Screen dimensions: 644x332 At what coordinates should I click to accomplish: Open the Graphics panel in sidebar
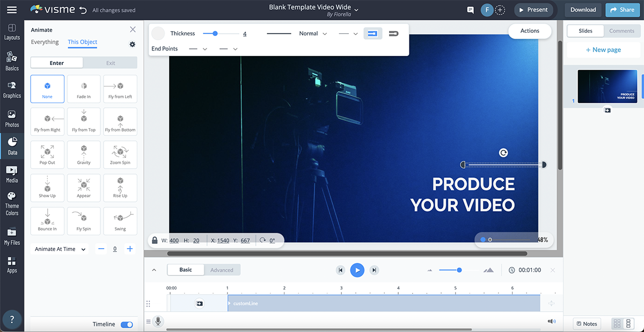point(12,89)
